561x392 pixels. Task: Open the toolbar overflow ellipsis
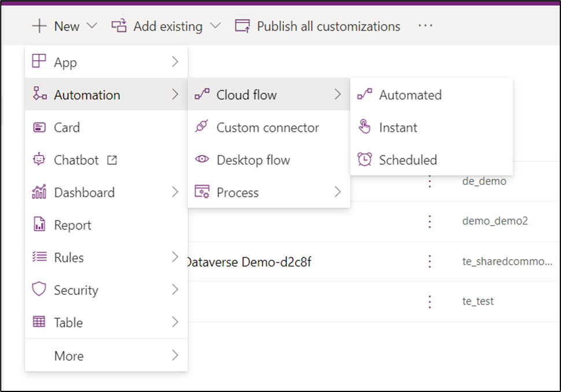pos(425,25)
